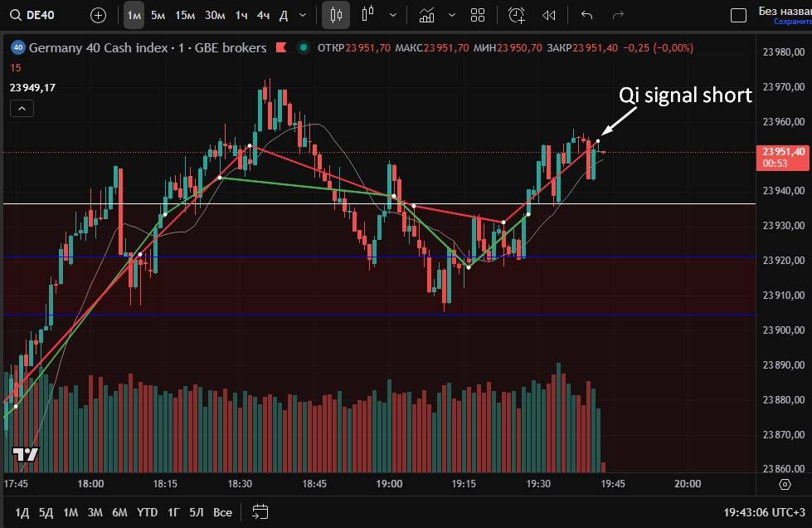
Task: Expand the chart type dropdown chevron
Action: (392, 15)
